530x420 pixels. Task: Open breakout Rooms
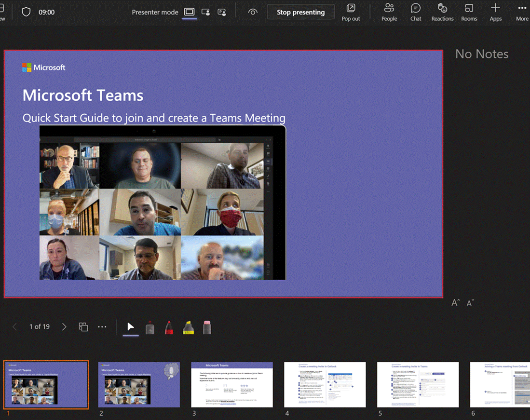coord(469,13)
